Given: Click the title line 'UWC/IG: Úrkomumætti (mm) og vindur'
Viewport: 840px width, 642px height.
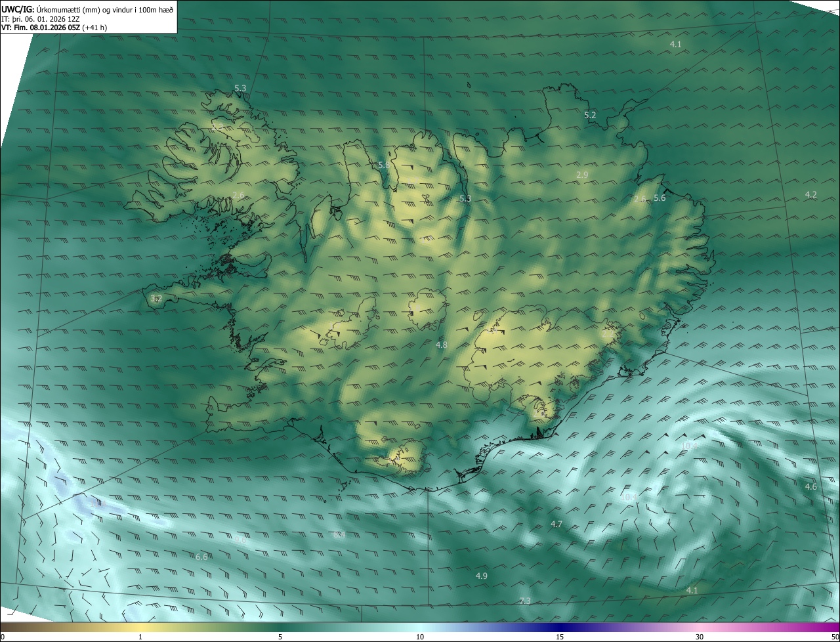Looking at the screenshot, I should 86,9.
